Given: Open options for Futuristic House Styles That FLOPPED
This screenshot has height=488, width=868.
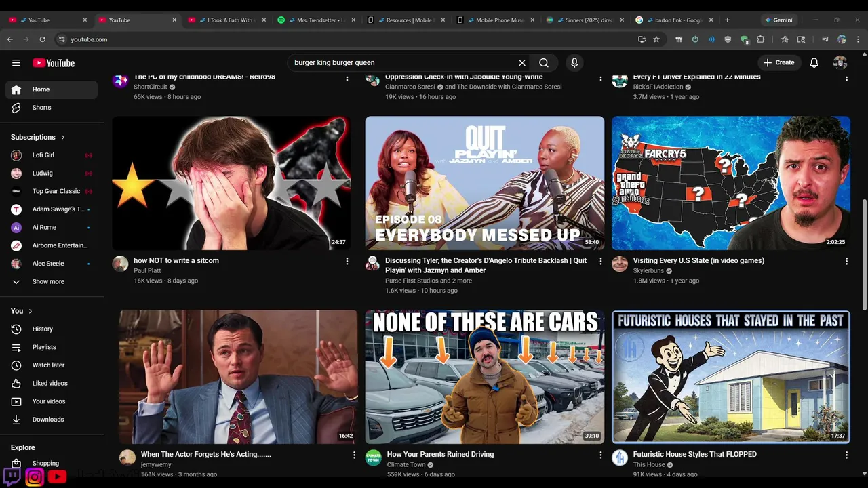Looking at the screenshot, I should tap(846, 455).
